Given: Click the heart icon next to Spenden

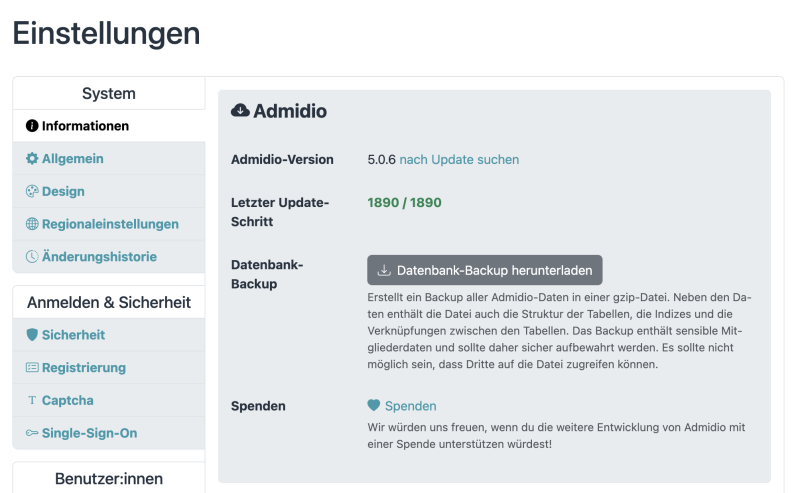Looking at the screenshot, I should (x=374, y=406).
